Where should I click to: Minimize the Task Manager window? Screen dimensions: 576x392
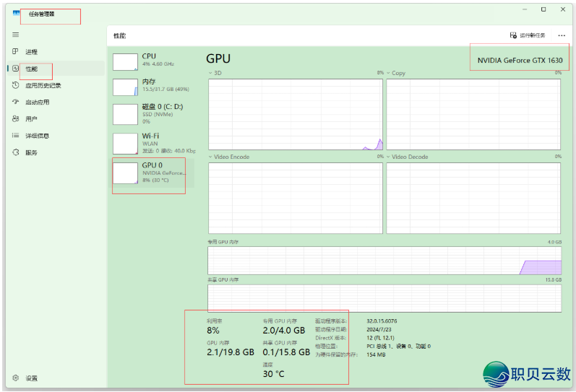pyautogui.click(x=525, y=9)
